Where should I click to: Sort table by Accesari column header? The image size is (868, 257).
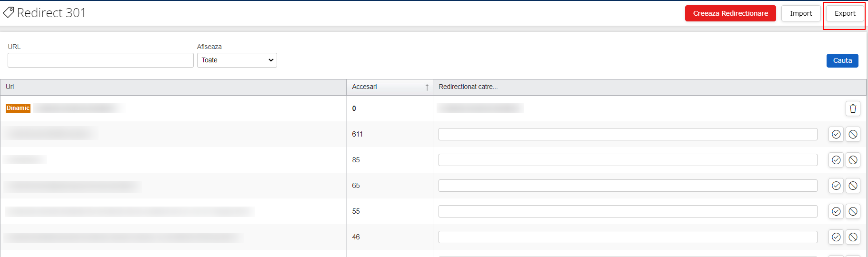pos(364,87)
